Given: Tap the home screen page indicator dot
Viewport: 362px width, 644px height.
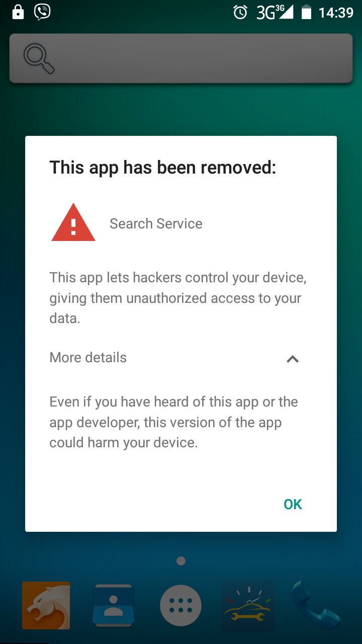Looking at the screenshot, I should 181,560.
